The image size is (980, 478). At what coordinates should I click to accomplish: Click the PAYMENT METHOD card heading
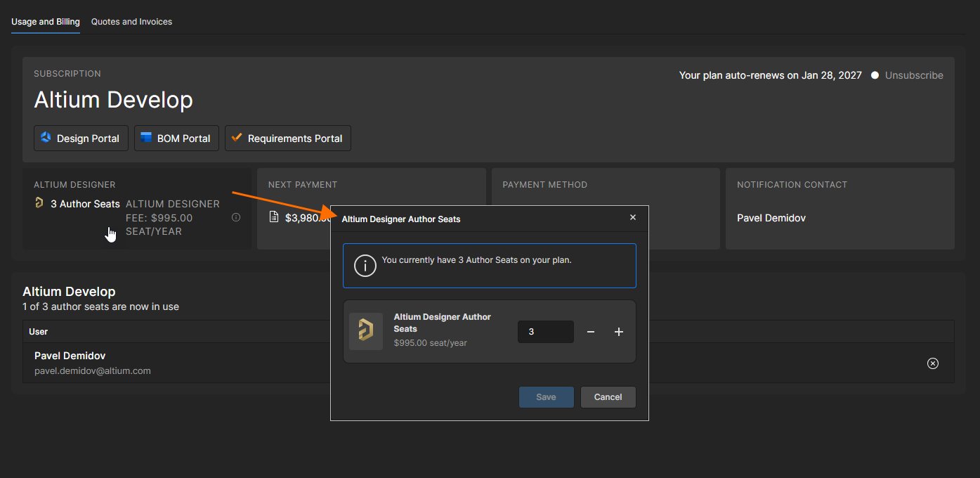pyautogui.click(x=545, y=185)
